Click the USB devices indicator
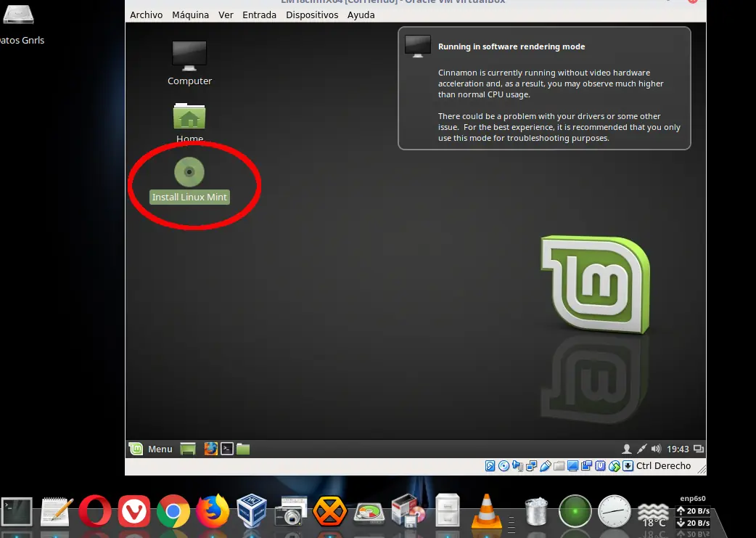The width and height of the screenshot is (756, 538). click(546, 466)
